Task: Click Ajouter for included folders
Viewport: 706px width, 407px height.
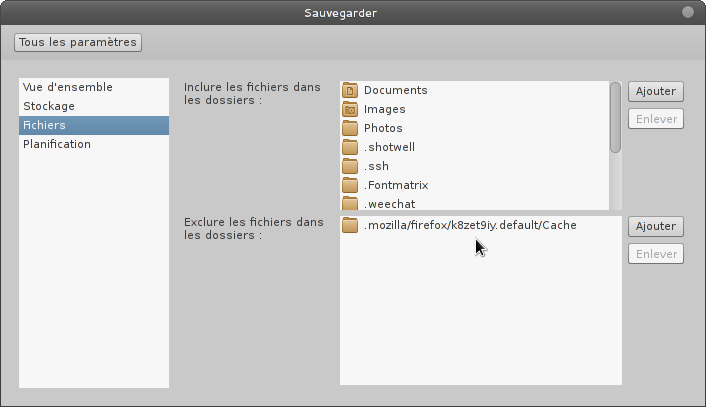Action: pos(655,91)
